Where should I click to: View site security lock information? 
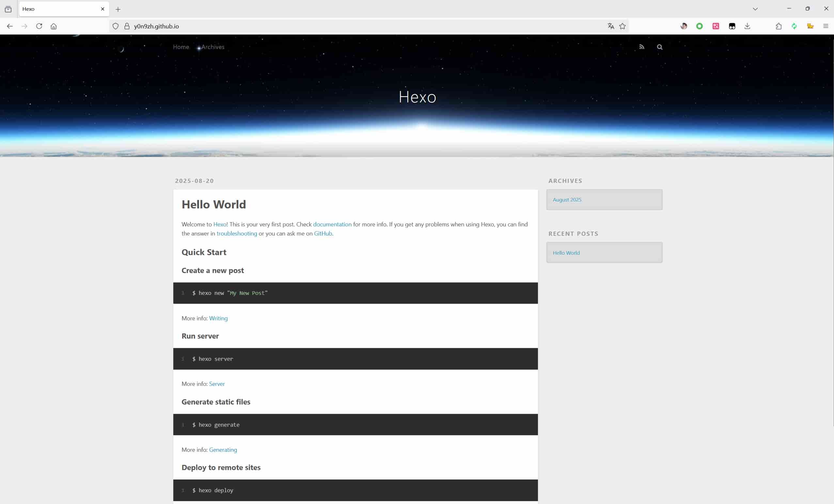(x=127, y=26)
